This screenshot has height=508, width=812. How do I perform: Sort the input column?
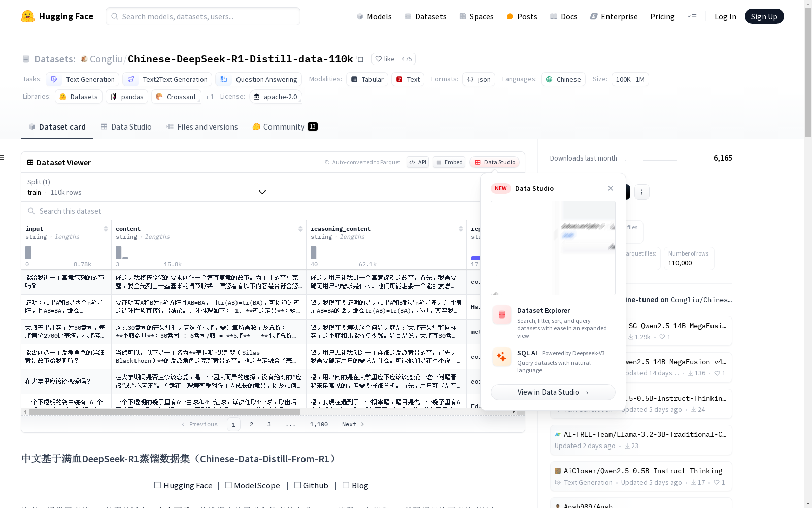click(x=106, y=229)
